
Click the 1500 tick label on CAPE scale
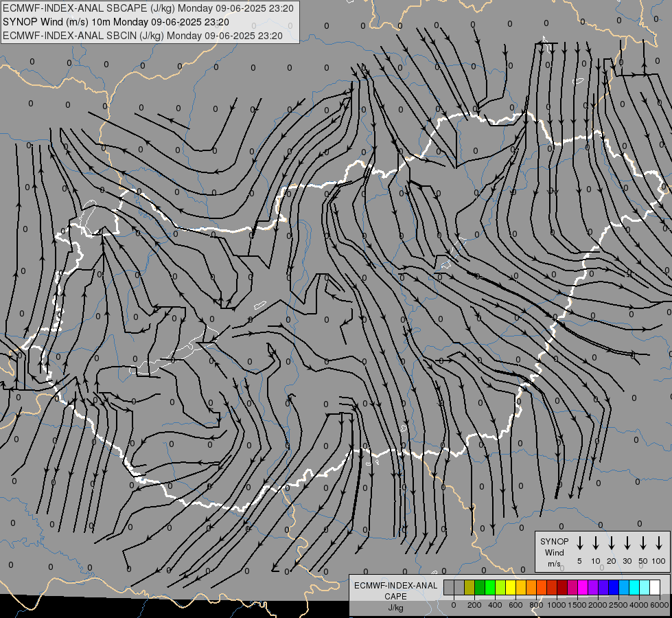click(x=577, y=605)
